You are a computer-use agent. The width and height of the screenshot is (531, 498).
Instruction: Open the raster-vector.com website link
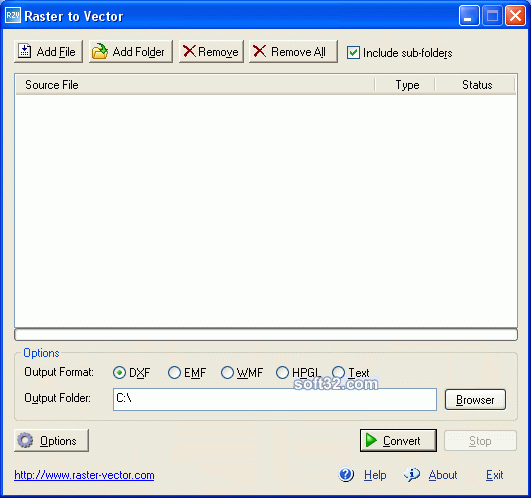pos(84,475)
